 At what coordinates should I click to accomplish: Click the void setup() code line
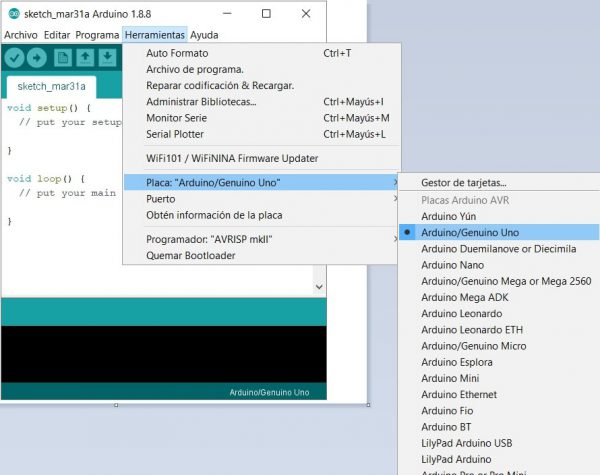(x=49, y=108)
